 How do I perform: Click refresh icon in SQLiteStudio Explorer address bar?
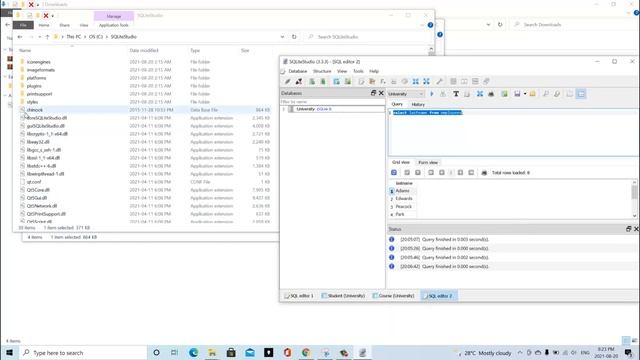point(294,37)
